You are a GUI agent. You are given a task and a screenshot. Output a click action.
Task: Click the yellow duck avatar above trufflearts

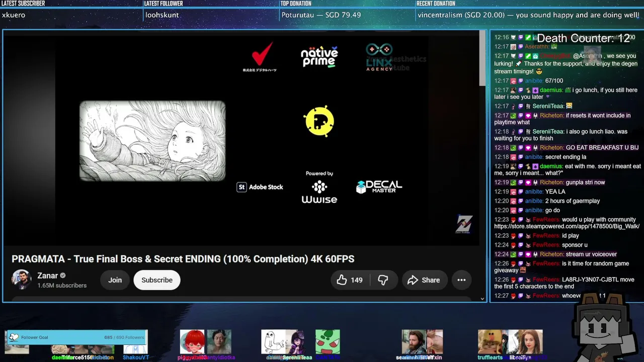[x=490, y=342]
